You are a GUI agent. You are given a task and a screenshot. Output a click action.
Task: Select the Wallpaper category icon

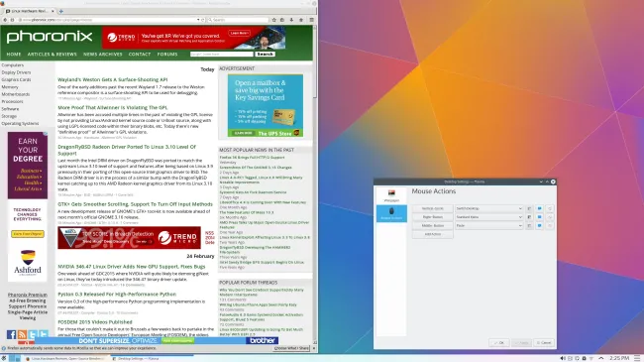click(391, 195)
